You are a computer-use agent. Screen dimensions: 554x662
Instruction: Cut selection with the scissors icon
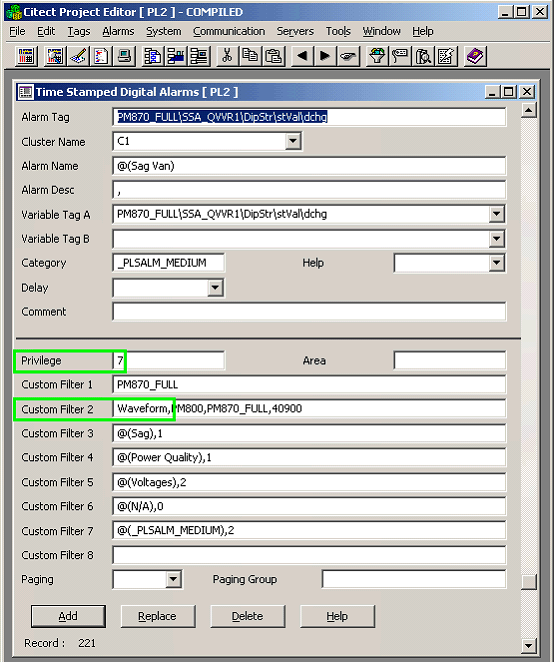228,56
